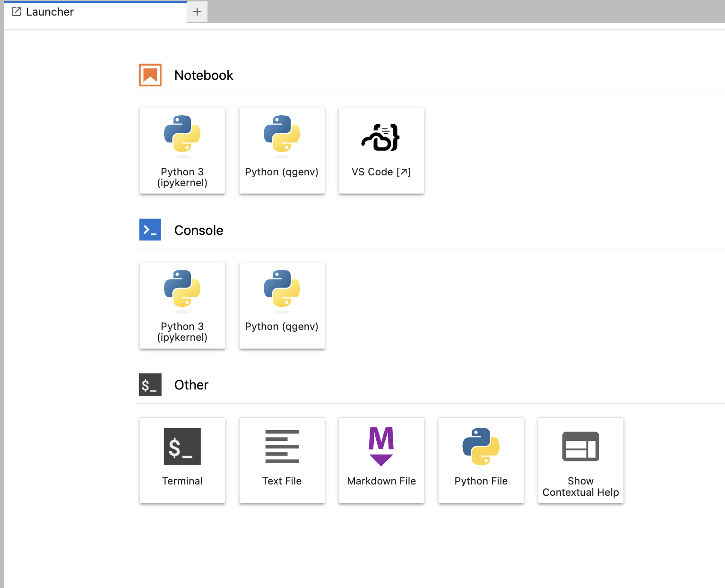
Task: Open a new Terminal
Action: pyautogui.click(x=182, y=460)
